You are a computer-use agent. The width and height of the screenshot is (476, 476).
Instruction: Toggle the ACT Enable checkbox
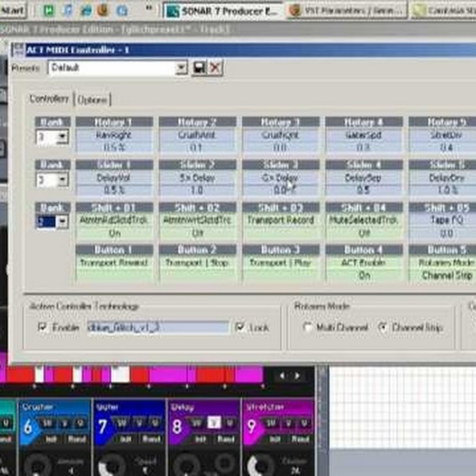[x=42, y=327]
